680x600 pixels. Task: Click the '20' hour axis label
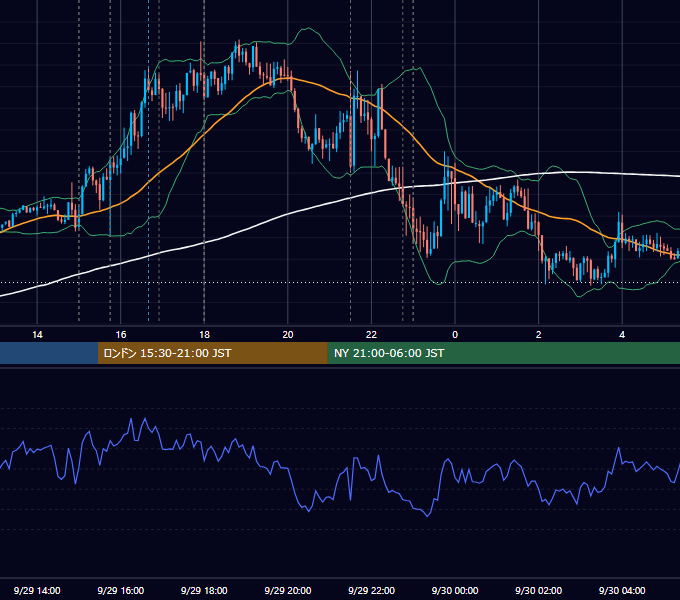pos(288,335)
